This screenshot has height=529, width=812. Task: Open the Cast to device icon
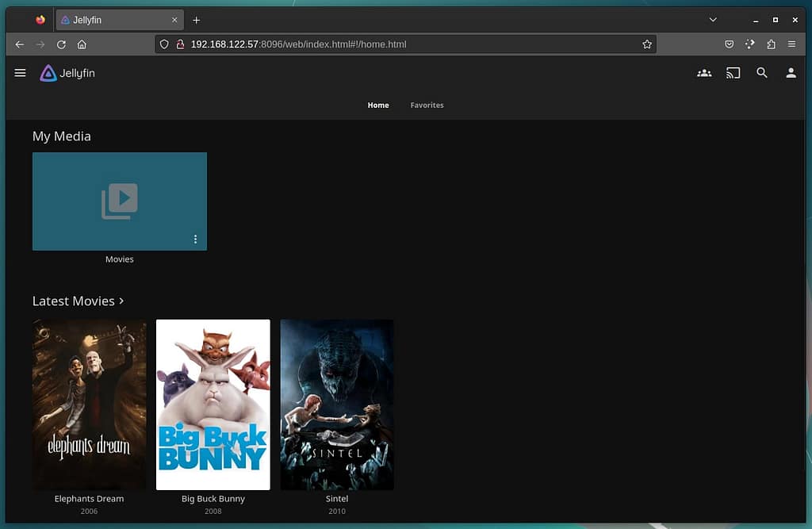733,73
